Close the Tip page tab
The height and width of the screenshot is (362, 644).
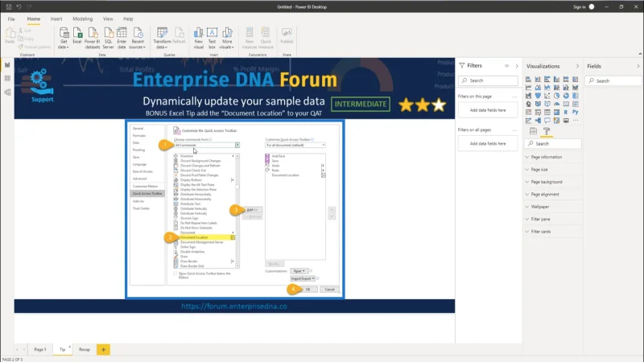(x=70, y=347)
